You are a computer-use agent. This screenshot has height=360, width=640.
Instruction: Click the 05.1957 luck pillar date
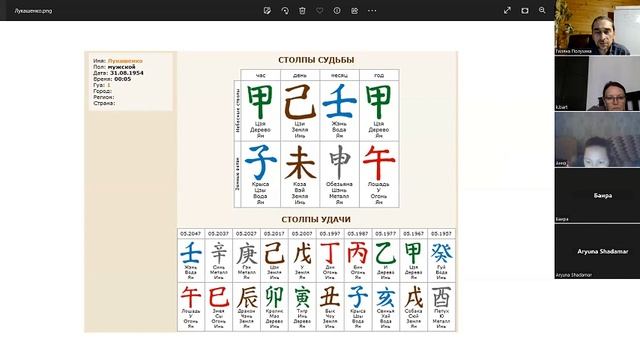(441, 234)
